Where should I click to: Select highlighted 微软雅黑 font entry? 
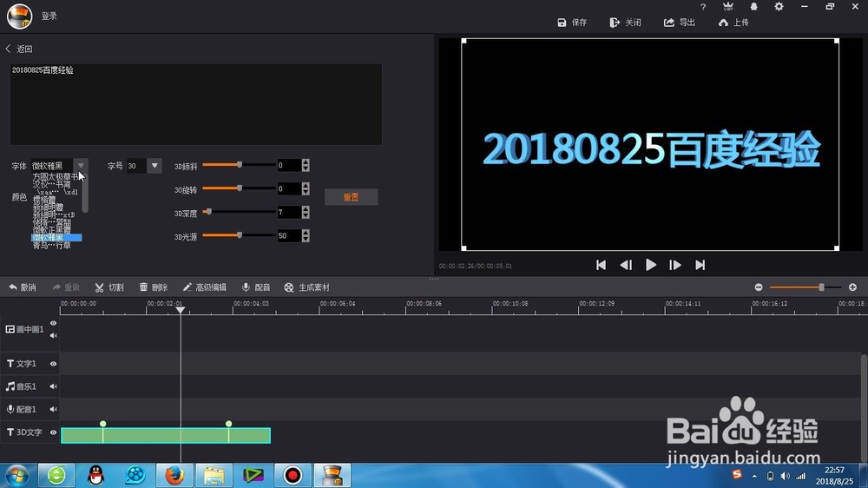point(56,238)
